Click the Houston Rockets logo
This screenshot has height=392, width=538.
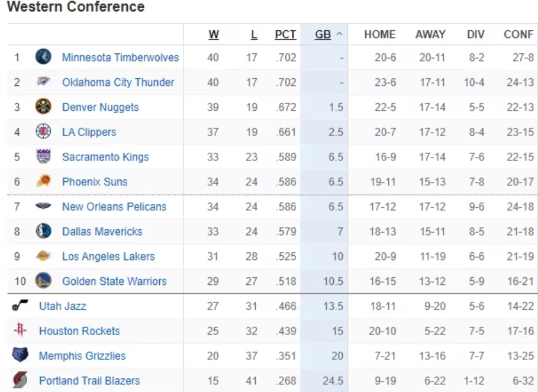click(x=20, y=331)
